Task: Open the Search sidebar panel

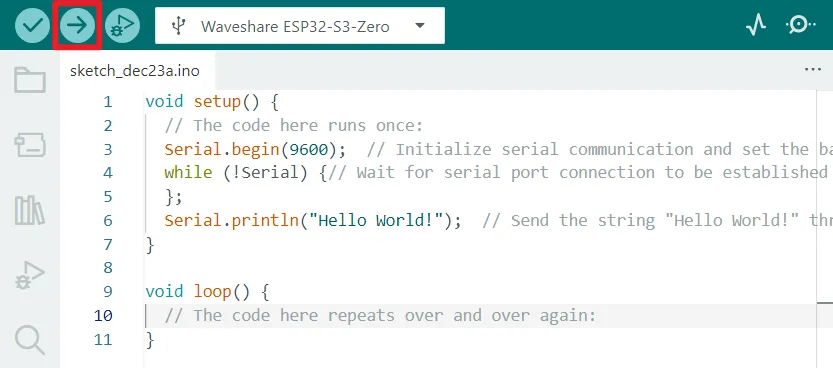Action: (30, 340)
